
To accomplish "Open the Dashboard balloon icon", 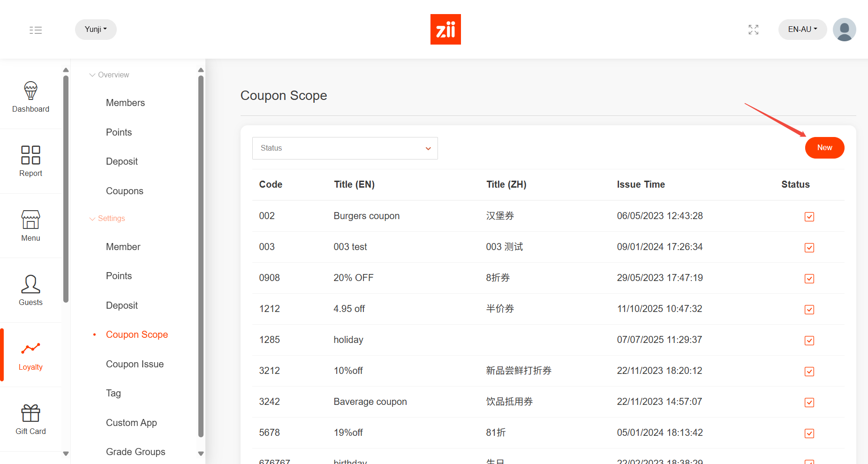I will click(x=30, y=91).
